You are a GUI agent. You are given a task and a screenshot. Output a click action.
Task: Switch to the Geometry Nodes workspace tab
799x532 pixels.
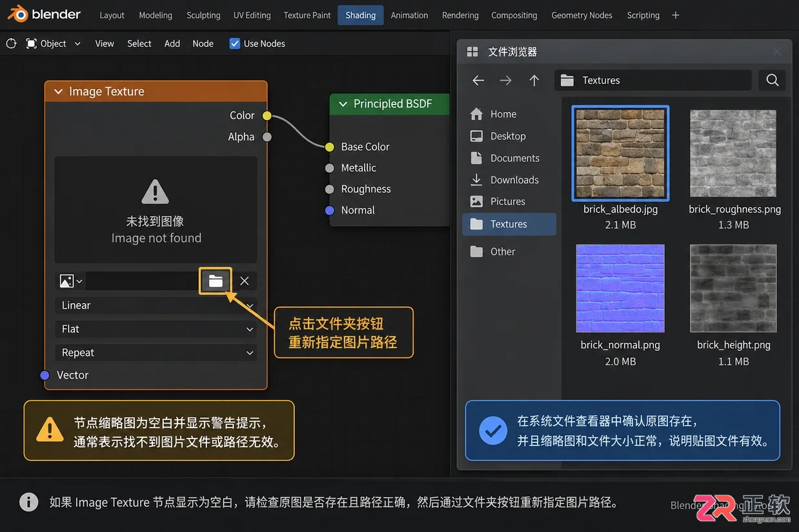pyautogui.click(x=582, y=15)
